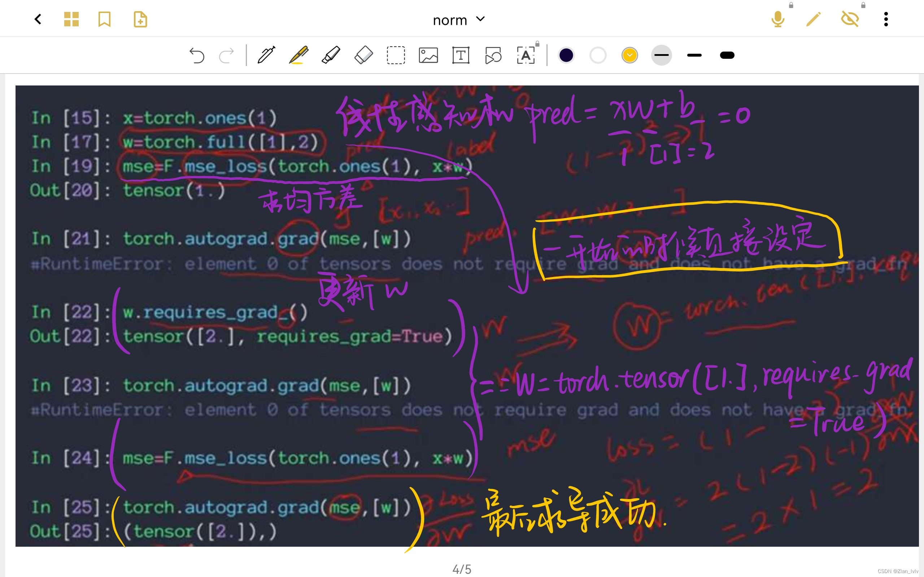924x577 pixels.
Task: Select the fountain pen tool
Action: click(266, 55)
